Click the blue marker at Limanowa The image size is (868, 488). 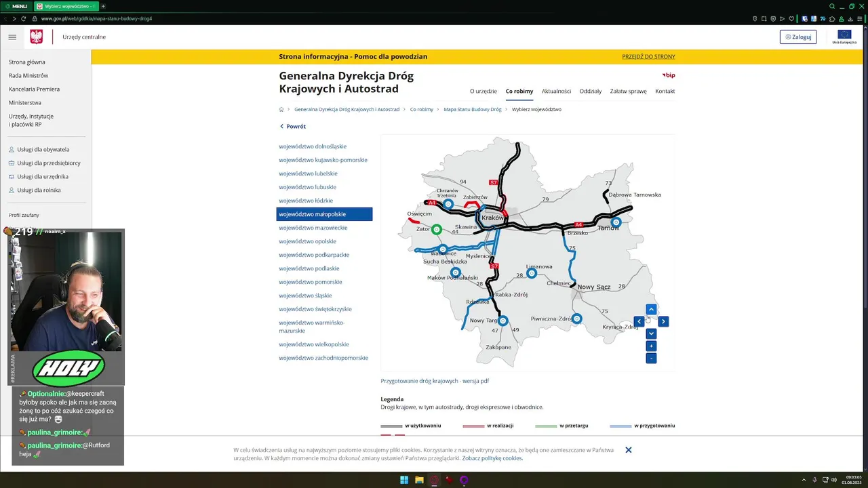click(532, 274)
